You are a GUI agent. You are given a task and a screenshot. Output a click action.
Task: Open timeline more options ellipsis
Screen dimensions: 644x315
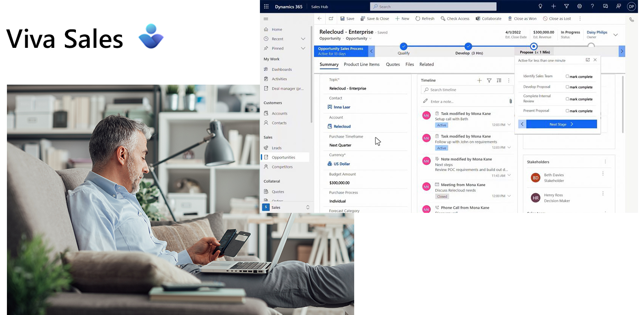click(x=509, y=80)
